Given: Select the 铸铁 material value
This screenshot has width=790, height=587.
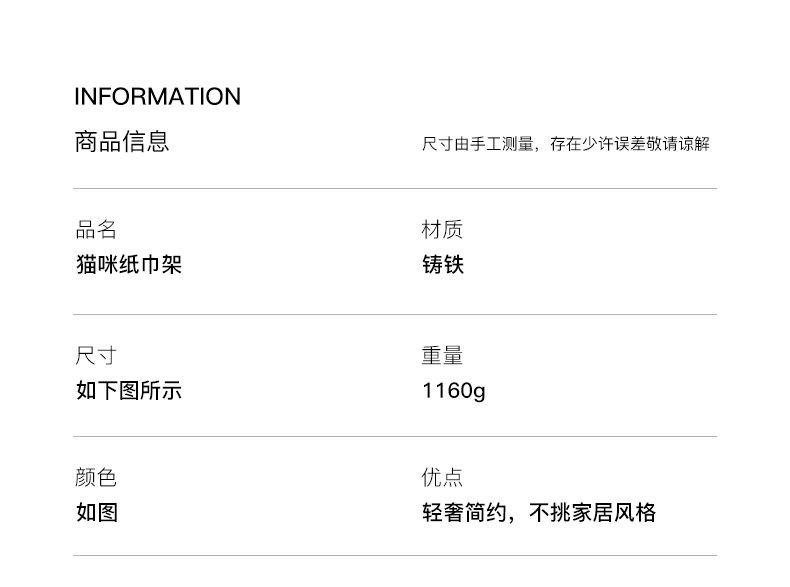Looking at the screenshot, I should [x=443, y=265].
